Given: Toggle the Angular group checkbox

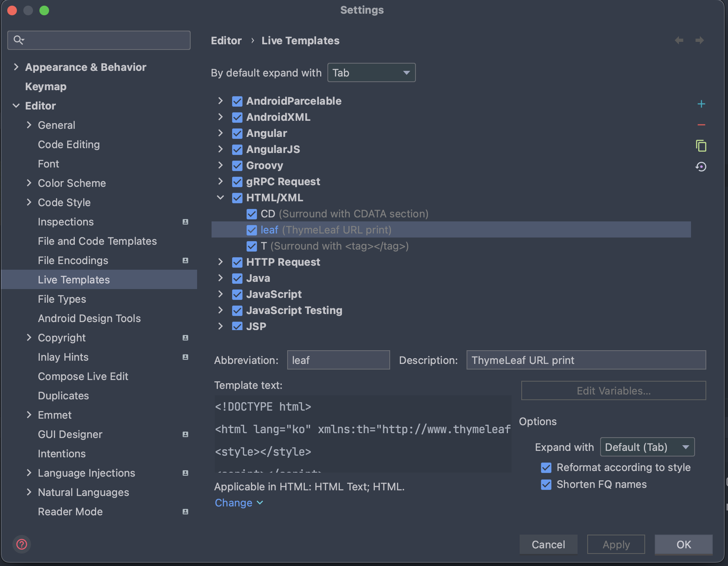Looking at the screenshot, I should coord(237,133).
